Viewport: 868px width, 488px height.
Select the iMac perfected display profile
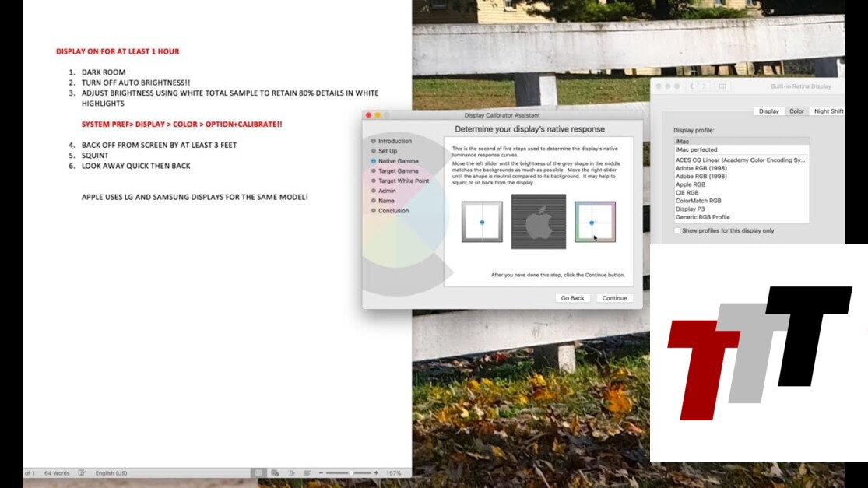[x=696, y=149]
